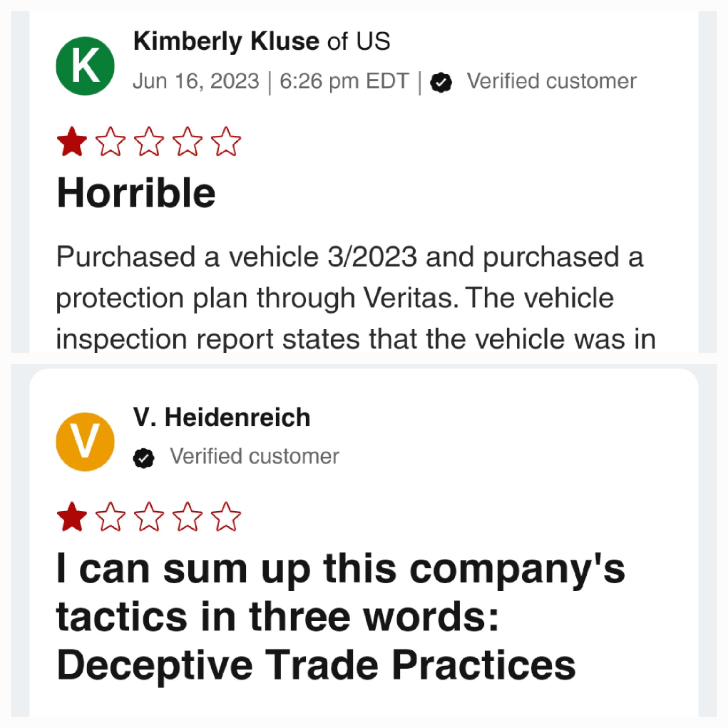Click Kimberly Kluse's green K avatar
Viewport: 728px width, 728px height.
point(85,66)
